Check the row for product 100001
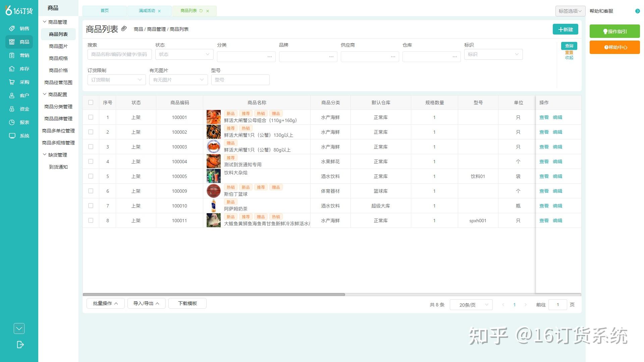Viewport: 644px width, 362px height. pos(91,117)
